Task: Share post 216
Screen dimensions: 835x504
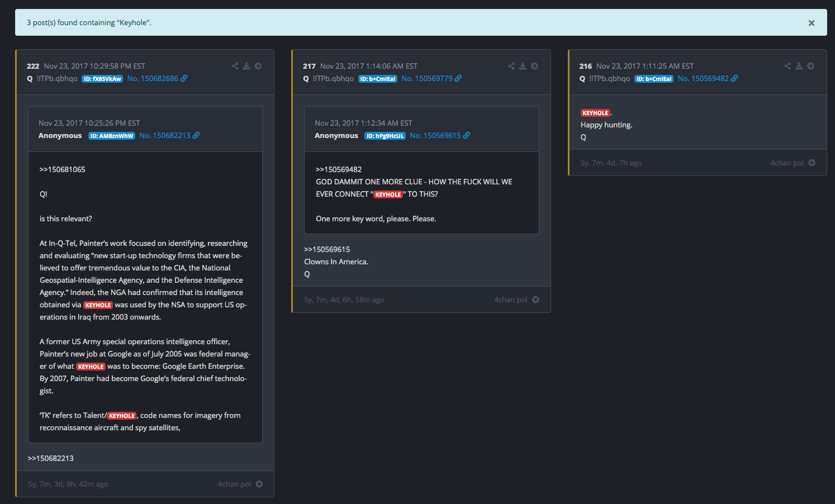Action: coord(787,66)
